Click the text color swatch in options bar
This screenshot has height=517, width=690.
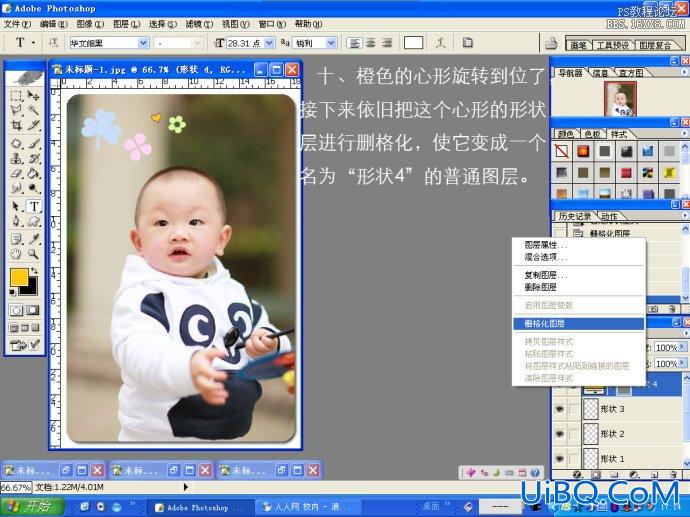pyautogui.click(x=414, y=43)
